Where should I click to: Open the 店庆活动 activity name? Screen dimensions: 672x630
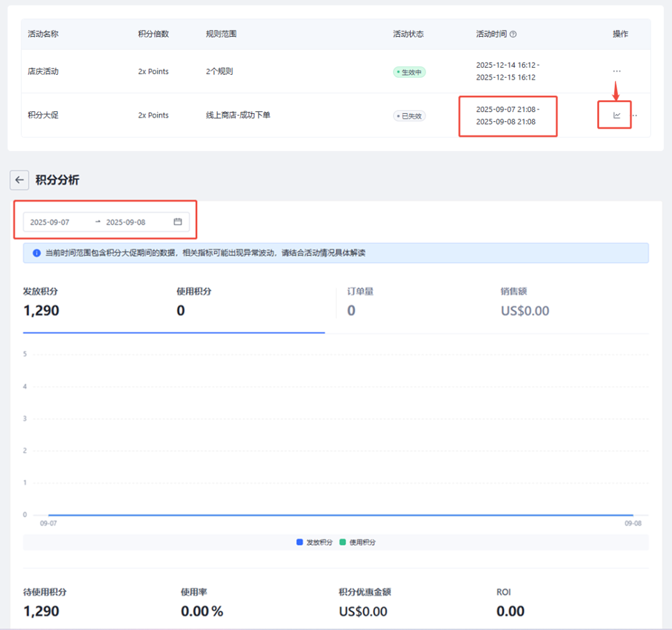43,72
